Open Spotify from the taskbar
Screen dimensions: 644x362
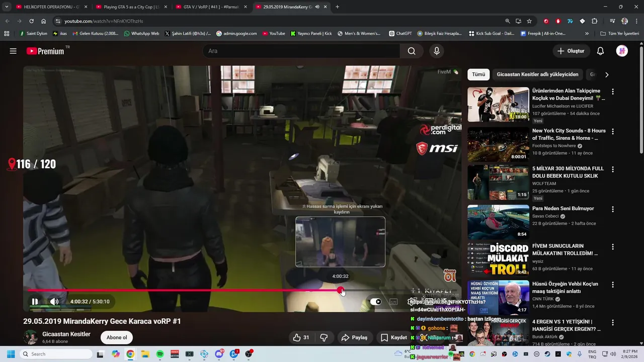pos(160,354)
